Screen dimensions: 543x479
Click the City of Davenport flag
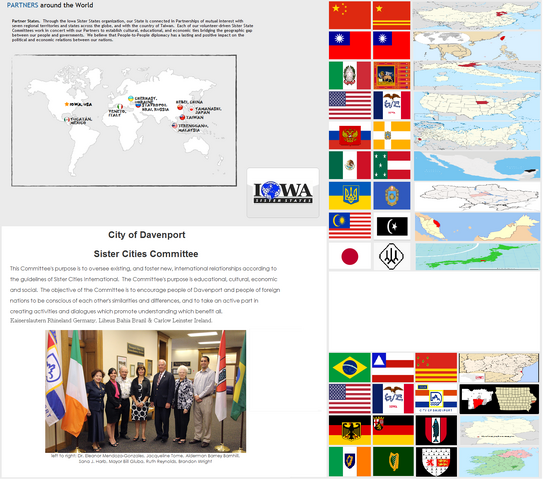(436, 399)
